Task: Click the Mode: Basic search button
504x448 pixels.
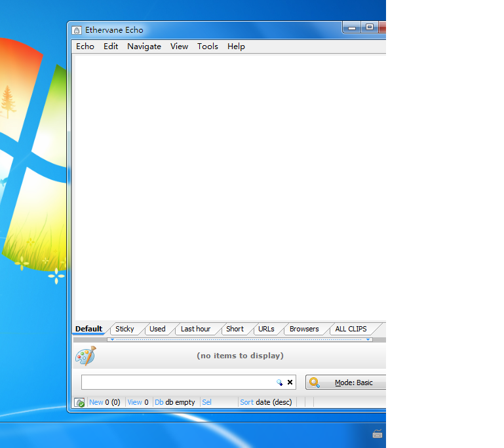Action: [345, 383]
